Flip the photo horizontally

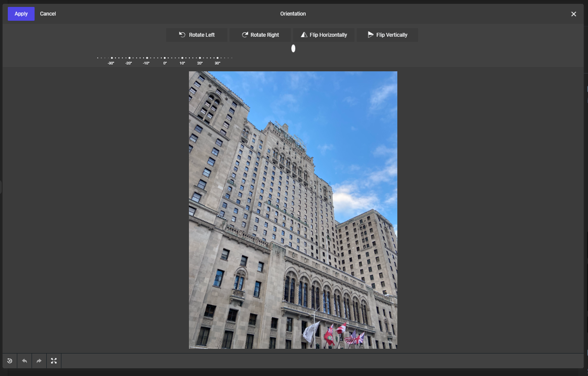pos(324,35)
